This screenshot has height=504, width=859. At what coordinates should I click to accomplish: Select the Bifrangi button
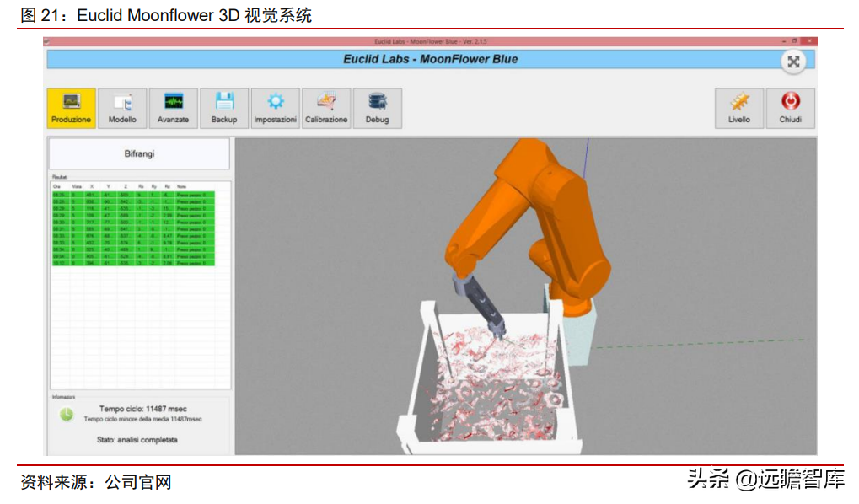pyautogui.click(x=139, y=154)
